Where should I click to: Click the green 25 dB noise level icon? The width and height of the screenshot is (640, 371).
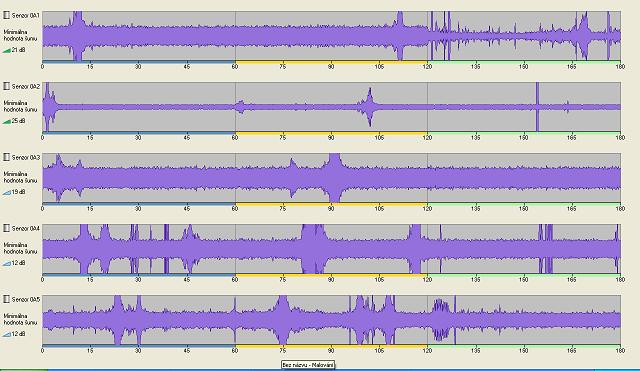[x=7, y=121]
